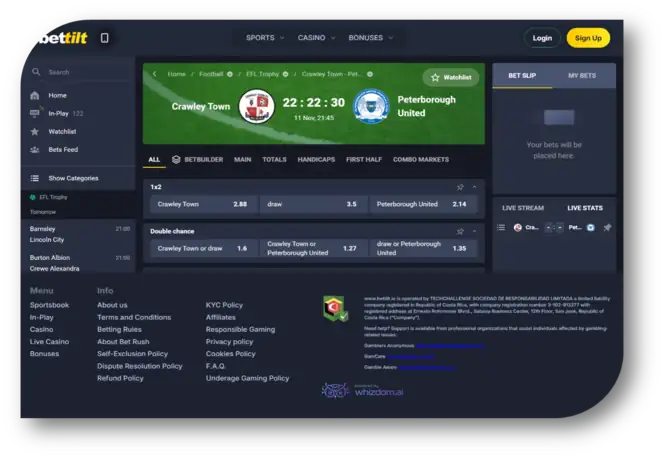Collapse the 1x2 market section
The height and width of the screenshot is (458, 665).
475,187
